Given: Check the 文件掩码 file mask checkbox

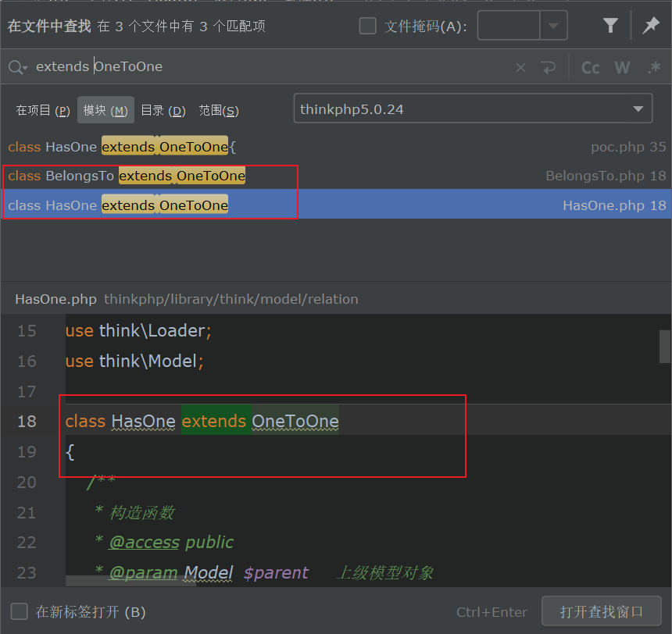Looking at the screenshot, I should [367, 27].
